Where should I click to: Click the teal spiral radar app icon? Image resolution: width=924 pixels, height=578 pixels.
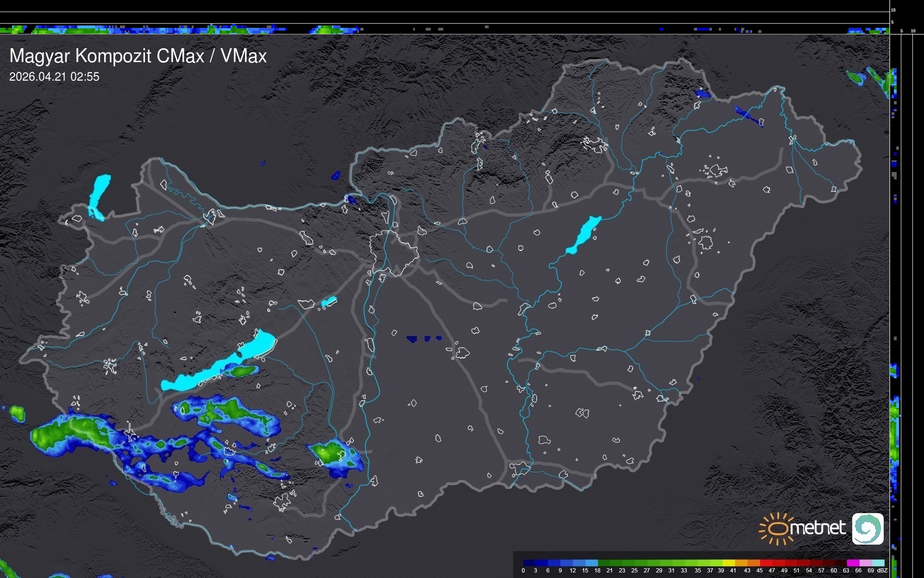[x=867, y=529]
